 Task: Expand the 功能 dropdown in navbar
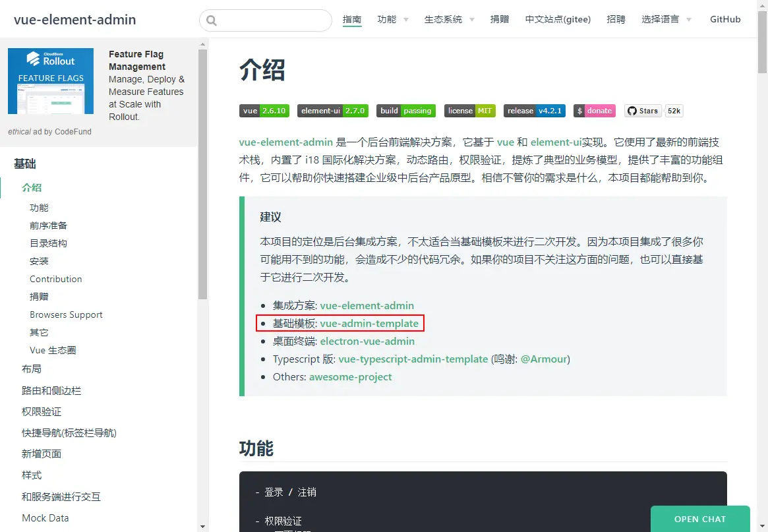pyautogui.click(x=393, y=20)
